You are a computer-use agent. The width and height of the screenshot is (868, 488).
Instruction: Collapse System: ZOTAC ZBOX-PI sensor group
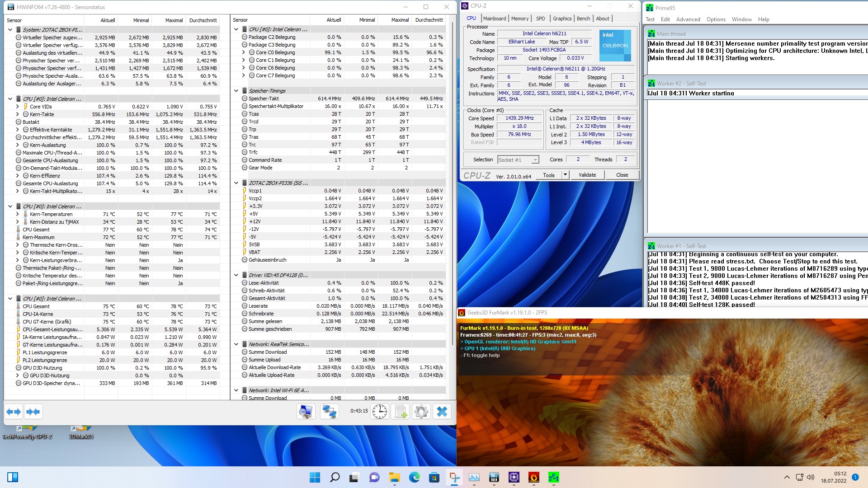(x=10, y=30)
